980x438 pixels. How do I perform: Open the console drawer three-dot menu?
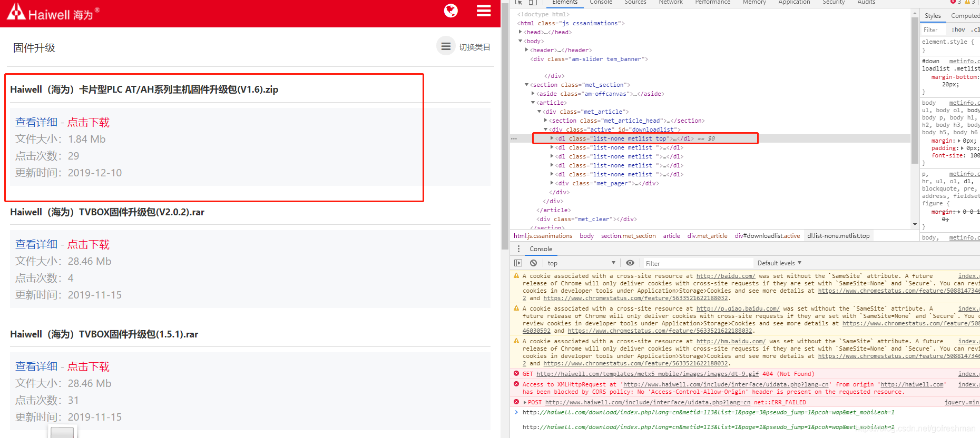click(x=518, y=249)
